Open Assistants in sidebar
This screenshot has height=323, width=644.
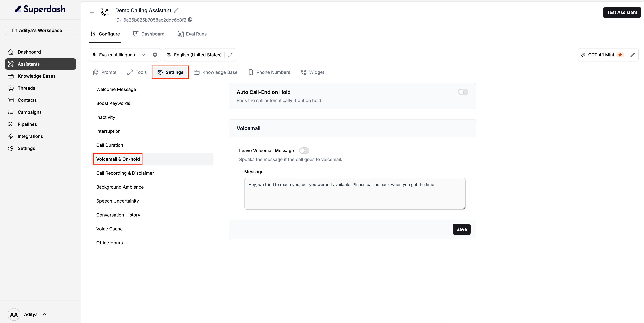41,64
